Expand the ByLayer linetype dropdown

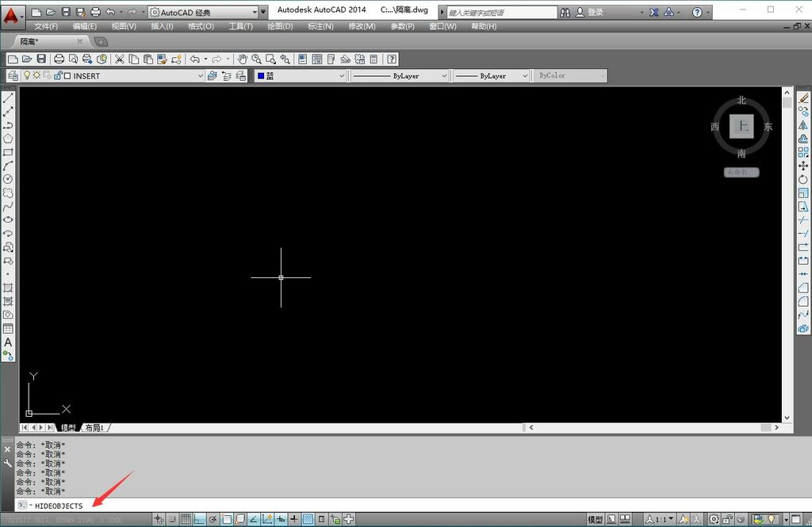(x=444, y=76)
